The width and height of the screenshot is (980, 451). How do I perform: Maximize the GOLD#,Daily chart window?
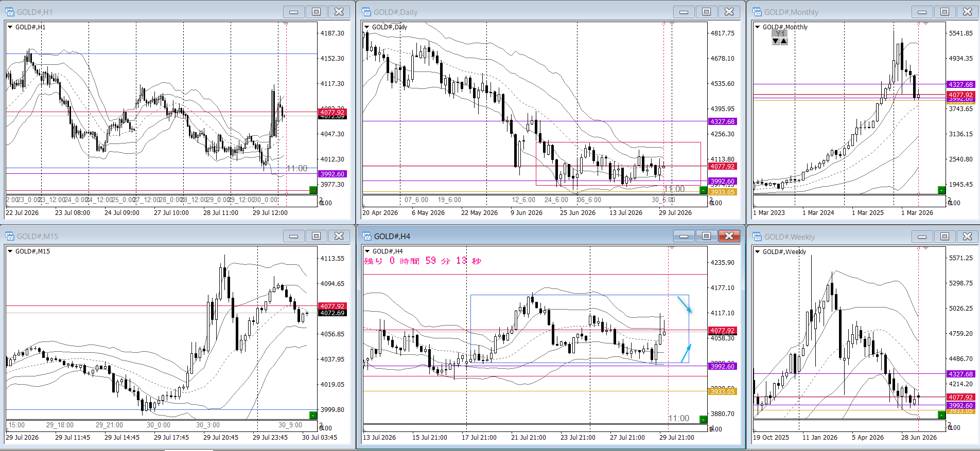706,12
